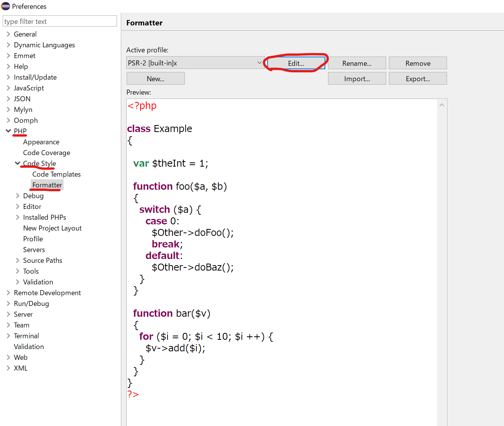Expand the Mylyn preferences node
Screen dimensions: 504x426
point(8,109)
